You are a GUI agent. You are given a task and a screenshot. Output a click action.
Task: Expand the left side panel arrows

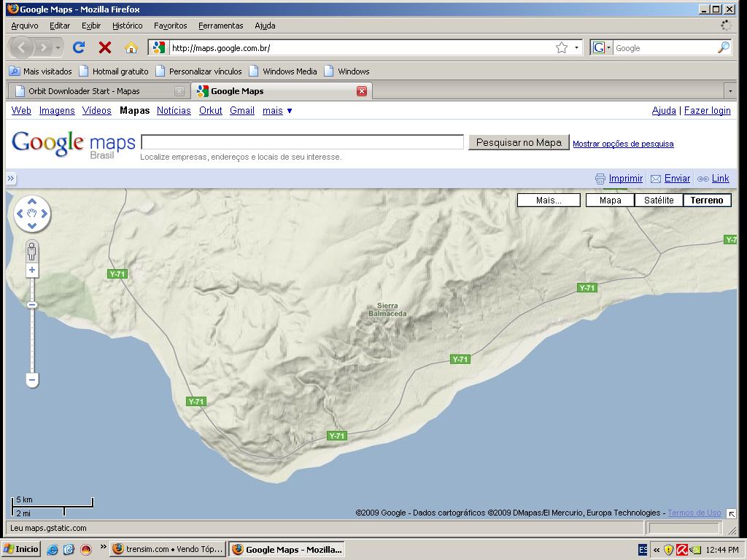(11, 179)
